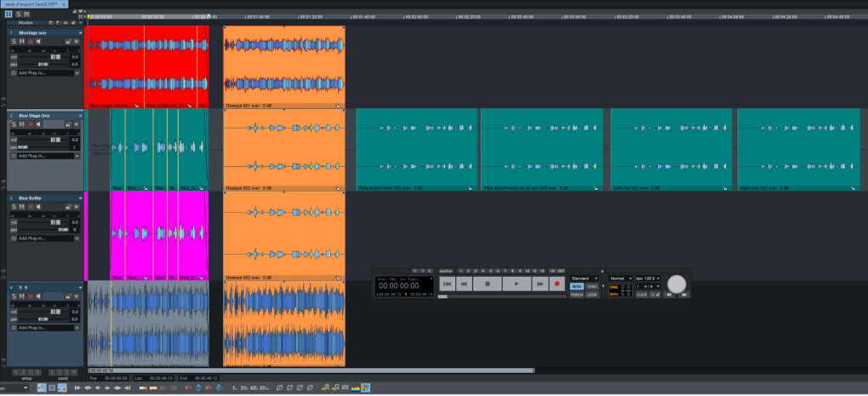Click the transport position slider
This screenshot has width=868, height=396.
click(x=502, y=296)
